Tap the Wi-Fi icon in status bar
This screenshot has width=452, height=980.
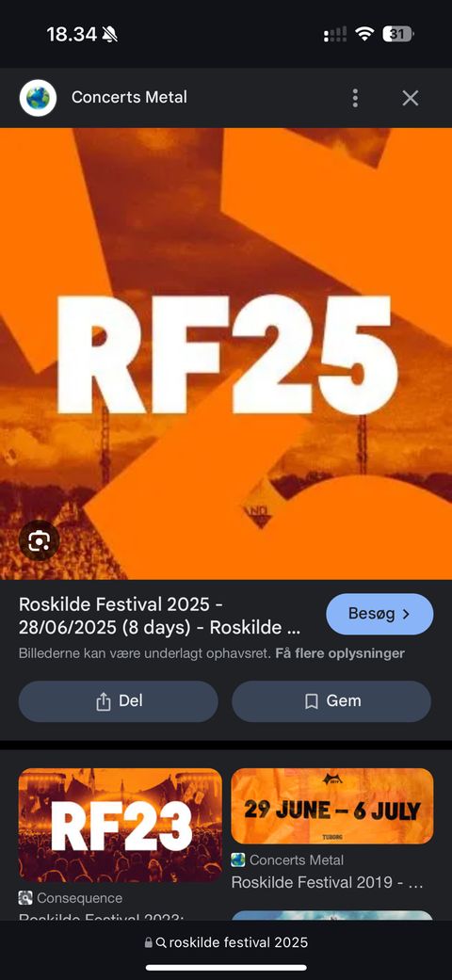363,34
